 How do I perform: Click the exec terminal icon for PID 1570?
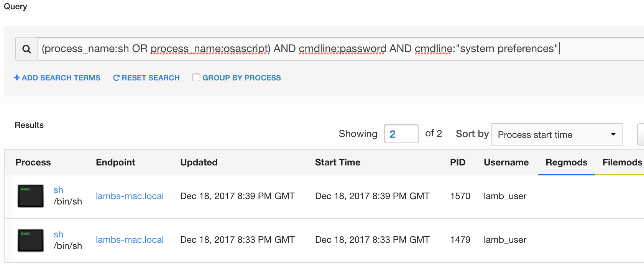[31, 196]
